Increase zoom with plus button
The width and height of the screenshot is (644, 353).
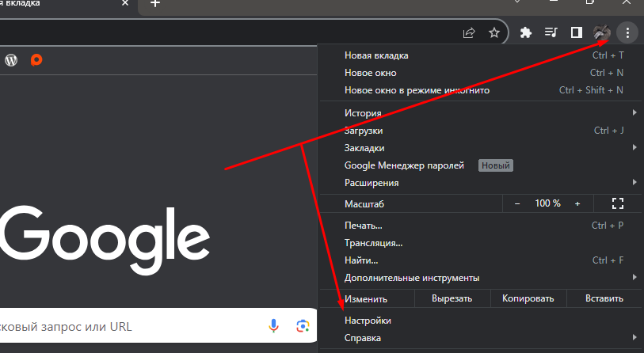point(577,203)
